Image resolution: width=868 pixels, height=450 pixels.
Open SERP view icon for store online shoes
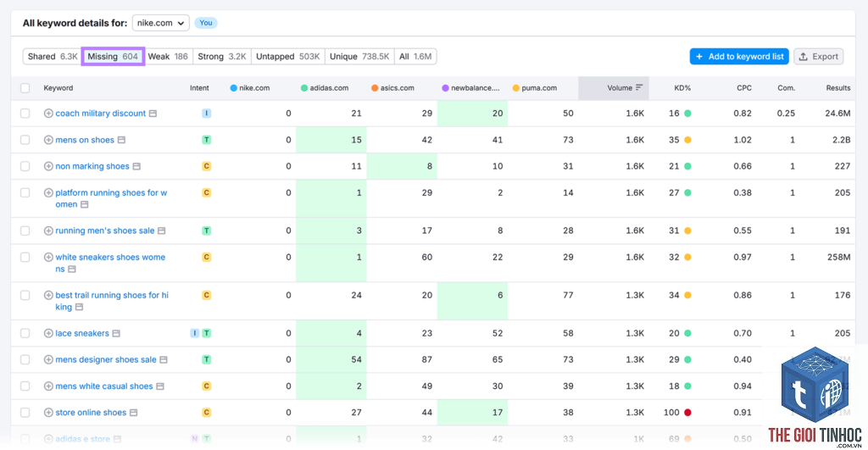tap(133, 413)
